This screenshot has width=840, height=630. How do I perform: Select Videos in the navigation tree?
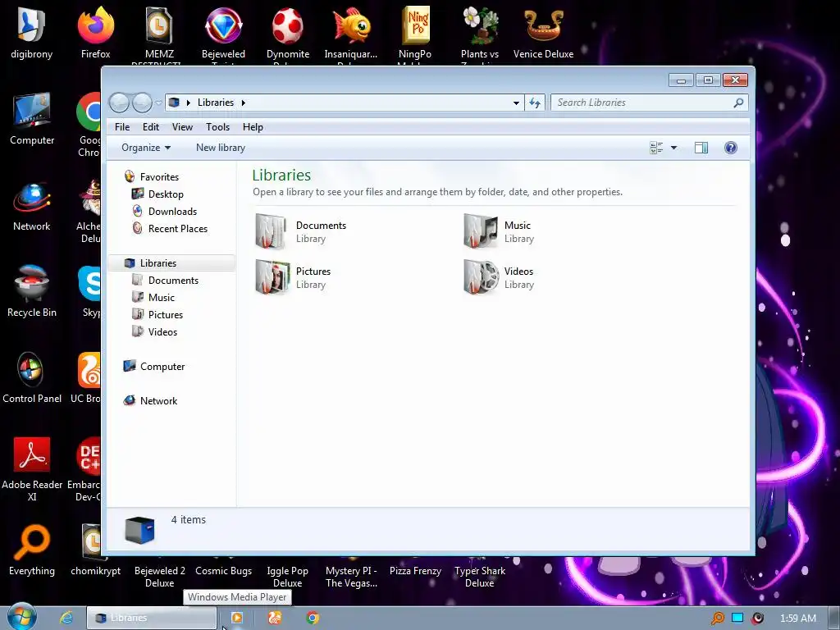point(155,332)
